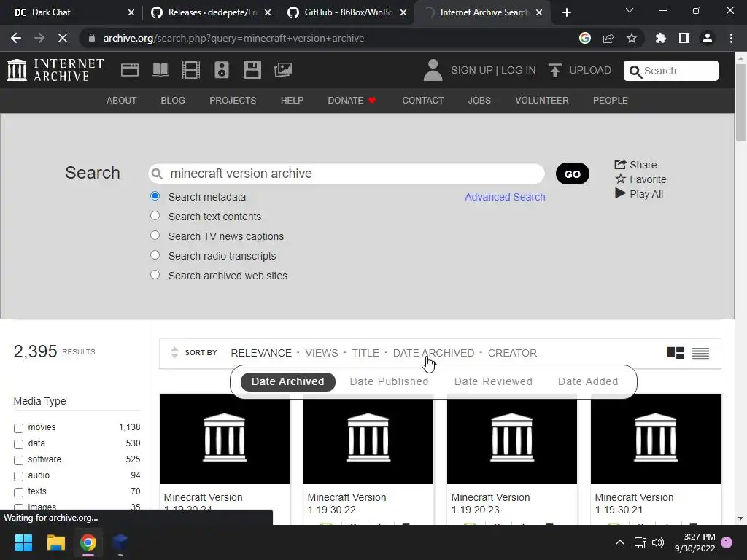Screen dimensions: 747x560
Task: Sort results by VIEWS
Action: (x=322, y=353)
